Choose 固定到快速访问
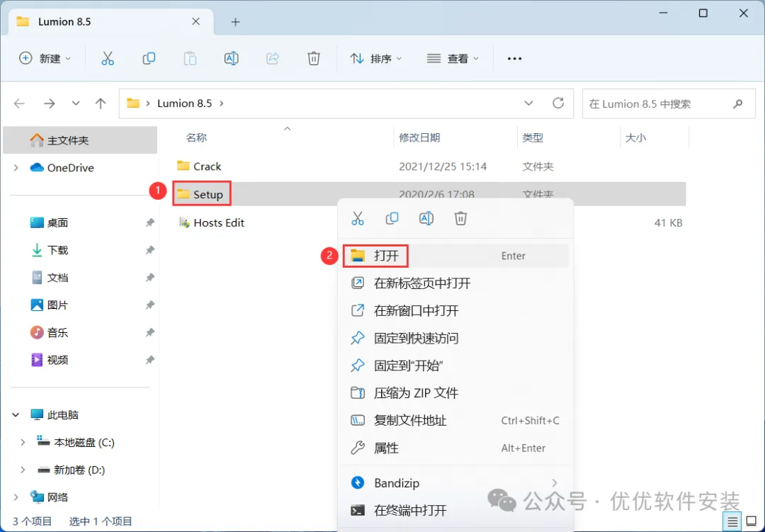The height and width of the screenshot is (532, 765). coord(455,338)
